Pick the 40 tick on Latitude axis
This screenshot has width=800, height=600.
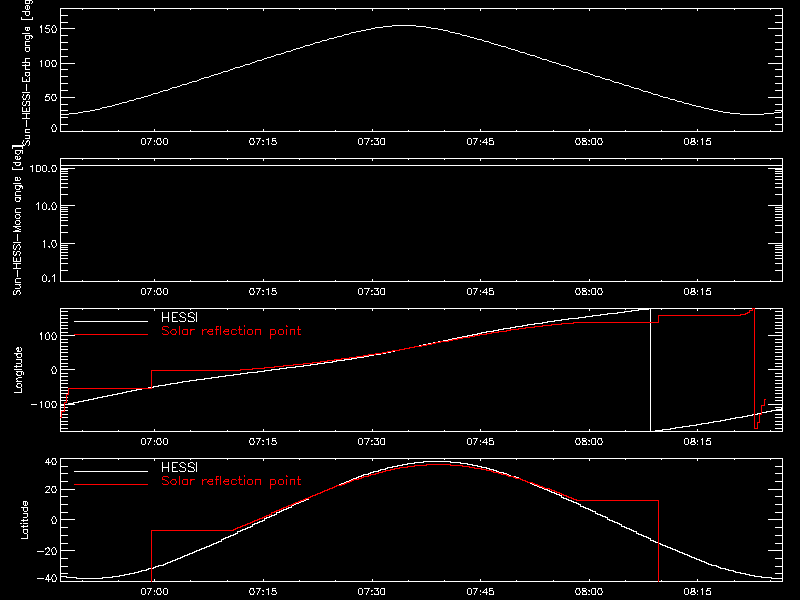[x=51, y=462]
